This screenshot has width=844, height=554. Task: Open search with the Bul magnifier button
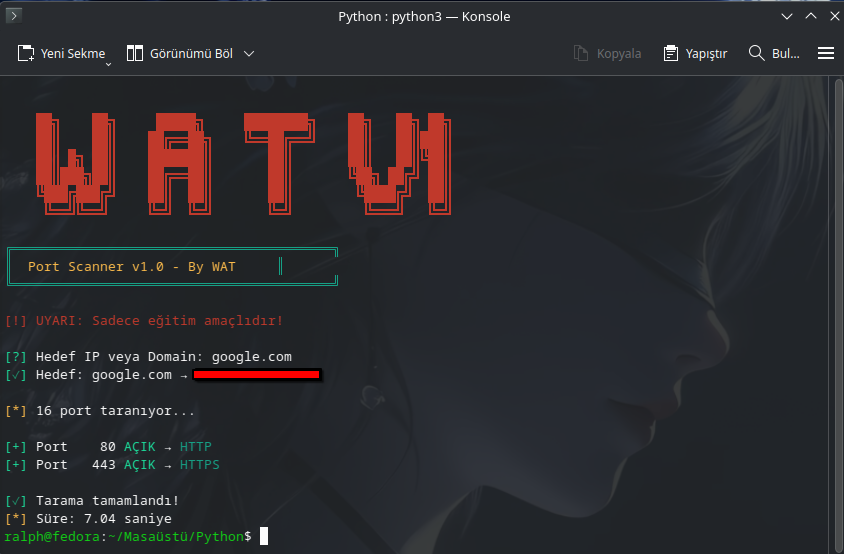coord(773,53)
